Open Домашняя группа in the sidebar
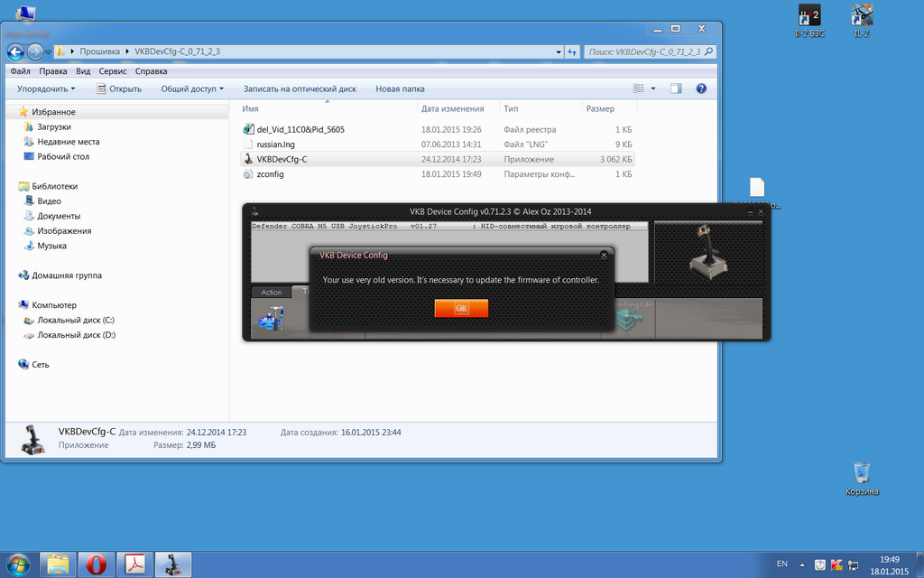The image size is (924, 578). 67,275
